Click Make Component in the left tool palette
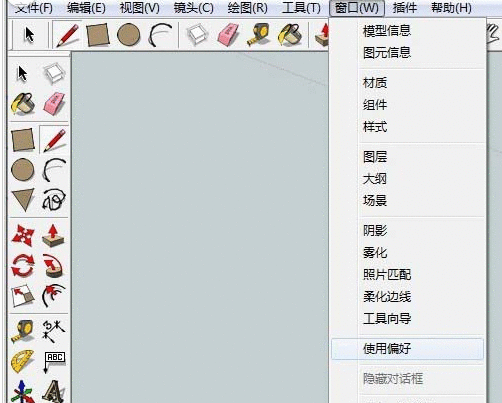Viewport: 502px width, 403px height. click(x=54, y=73)
